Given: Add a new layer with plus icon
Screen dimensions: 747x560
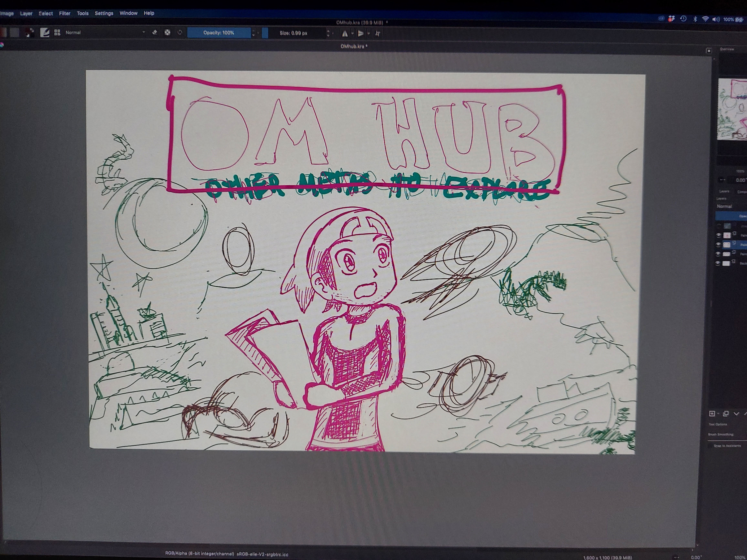Looking at the screenshot, I should 712,414.
